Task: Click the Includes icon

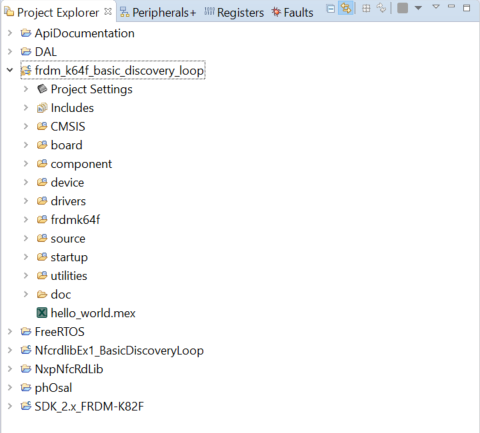Action: [x=42, y=108]
